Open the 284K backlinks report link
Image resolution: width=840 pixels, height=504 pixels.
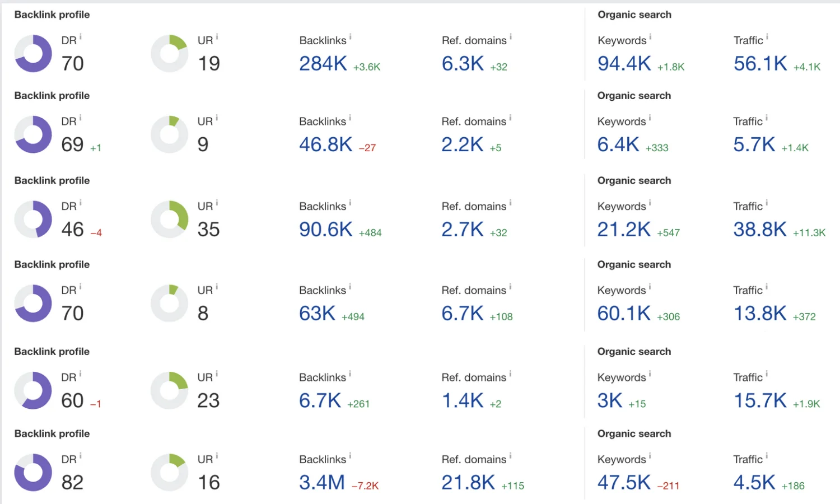323,64
